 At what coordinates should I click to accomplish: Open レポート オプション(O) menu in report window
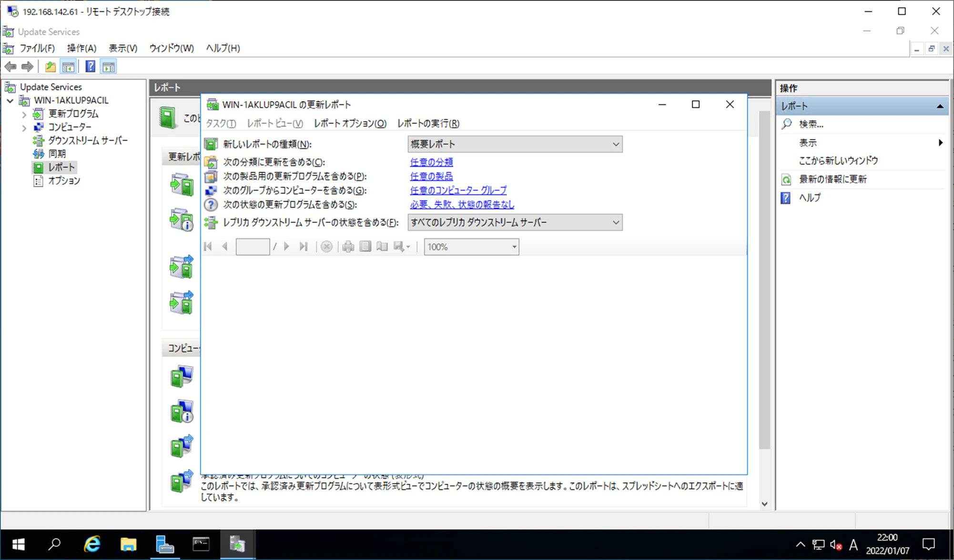350,123
